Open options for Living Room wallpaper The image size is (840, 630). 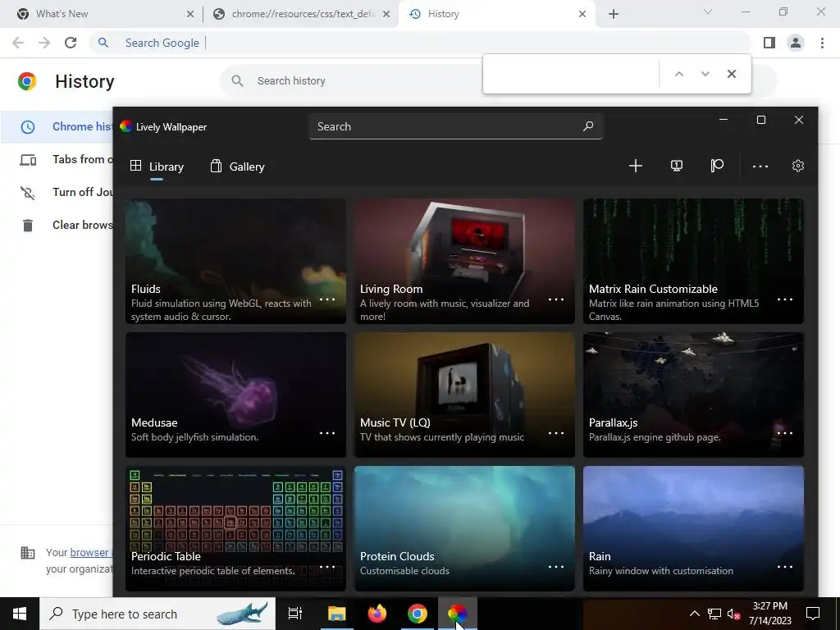click(556, 299)
